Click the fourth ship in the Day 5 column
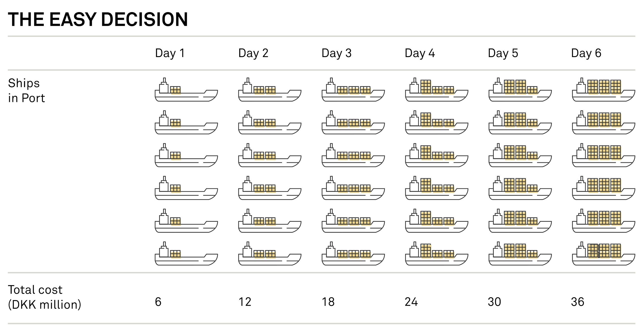 (520, 188)
